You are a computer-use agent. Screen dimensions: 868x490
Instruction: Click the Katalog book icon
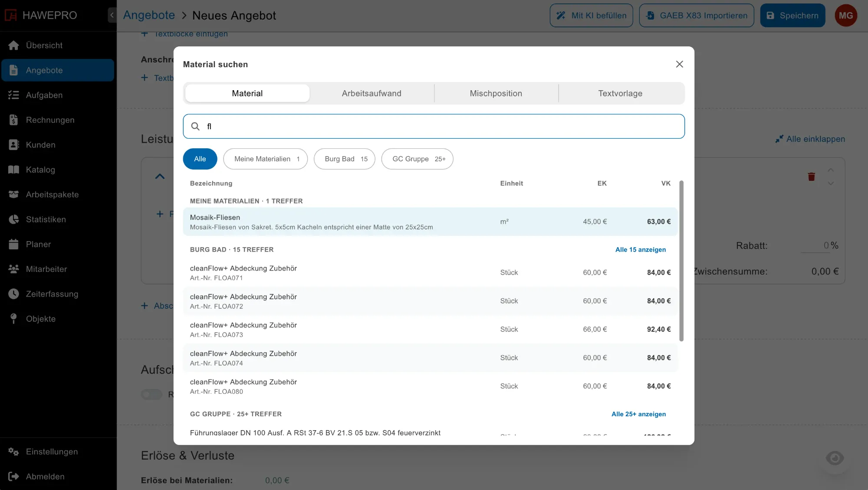click(x=13, y=170)
